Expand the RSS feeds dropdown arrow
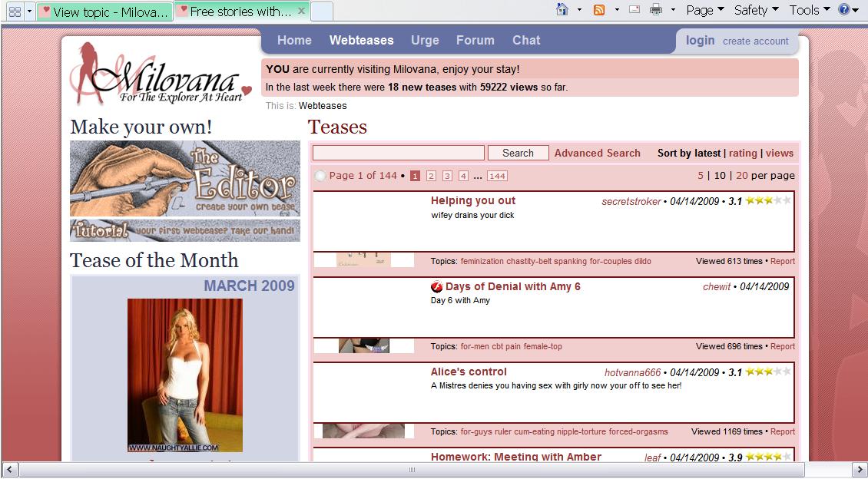868x479 pixels. coord(616,9)
